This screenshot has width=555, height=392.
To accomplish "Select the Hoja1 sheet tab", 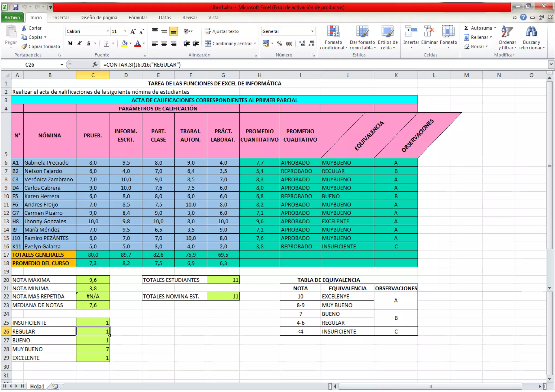I will (37, 386).
